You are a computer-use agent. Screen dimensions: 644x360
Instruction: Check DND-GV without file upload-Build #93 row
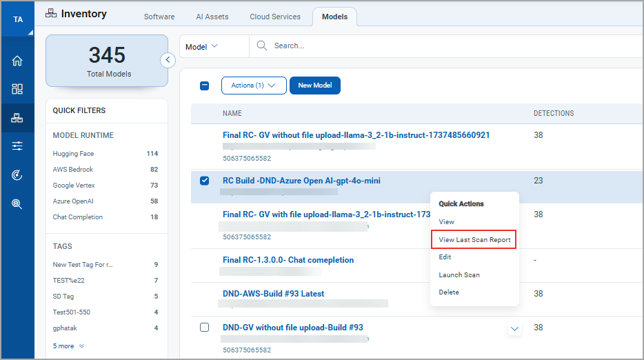pos(205,328)
